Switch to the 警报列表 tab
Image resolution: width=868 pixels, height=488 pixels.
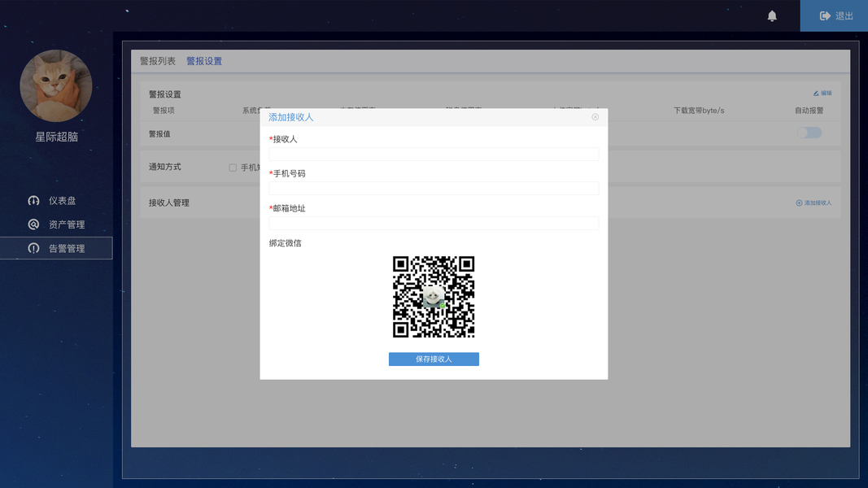click(x=158, y=61)
